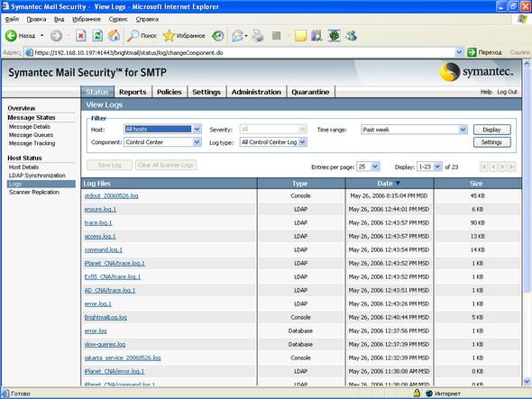The height and width of the screenshot is (399, 532).
Task: Open the Administration tab
Action: pyautogui.click(x=256, y=92)
